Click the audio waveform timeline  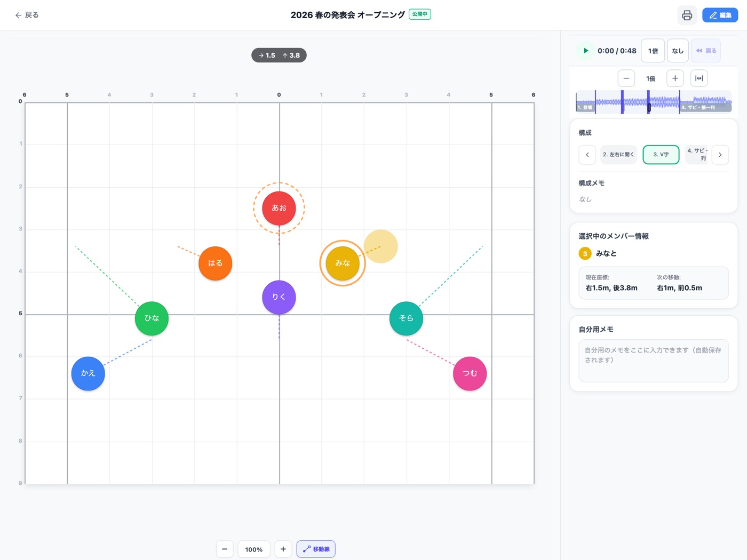[653, 101]
